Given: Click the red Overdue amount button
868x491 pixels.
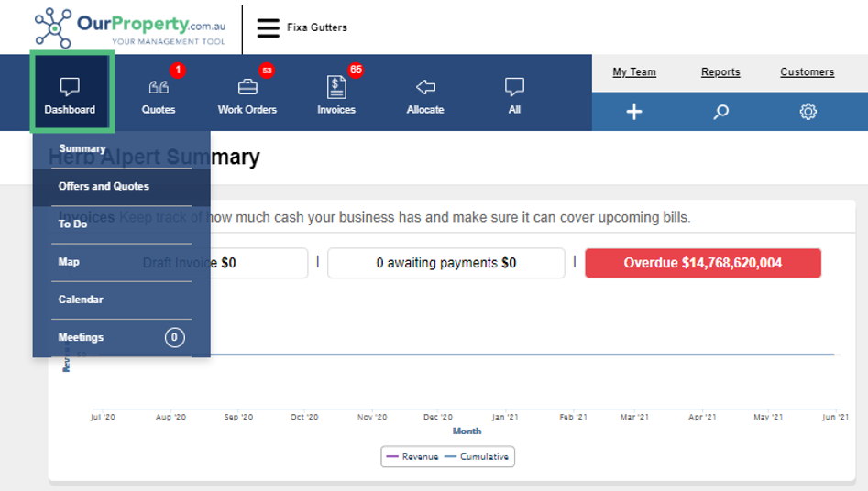Looking at the screenshot, I should (x=702, y=263).
